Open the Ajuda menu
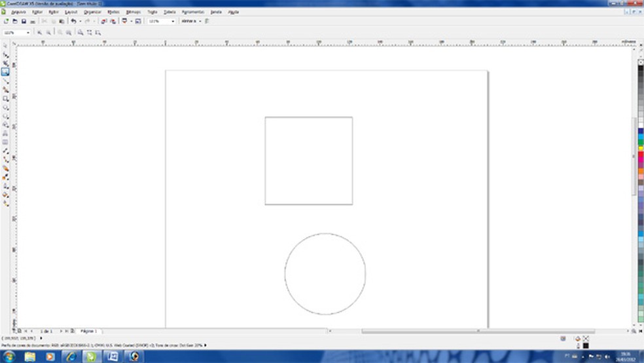Viewport: 644px width, 363px height. (233, 12)
